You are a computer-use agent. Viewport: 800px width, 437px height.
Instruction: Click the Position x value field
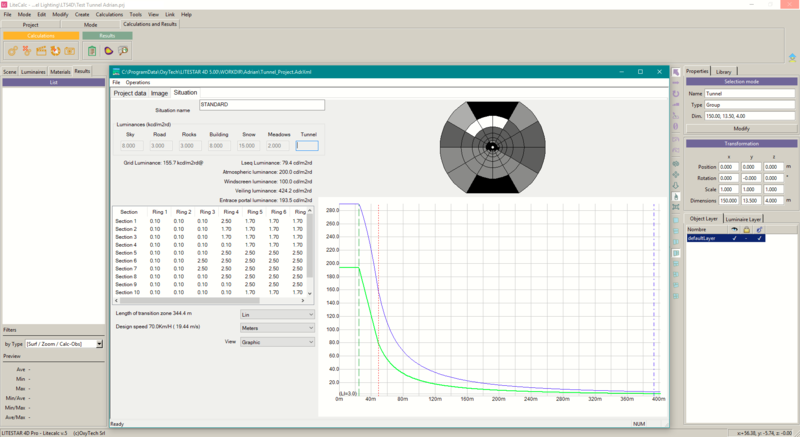(728, 167)
